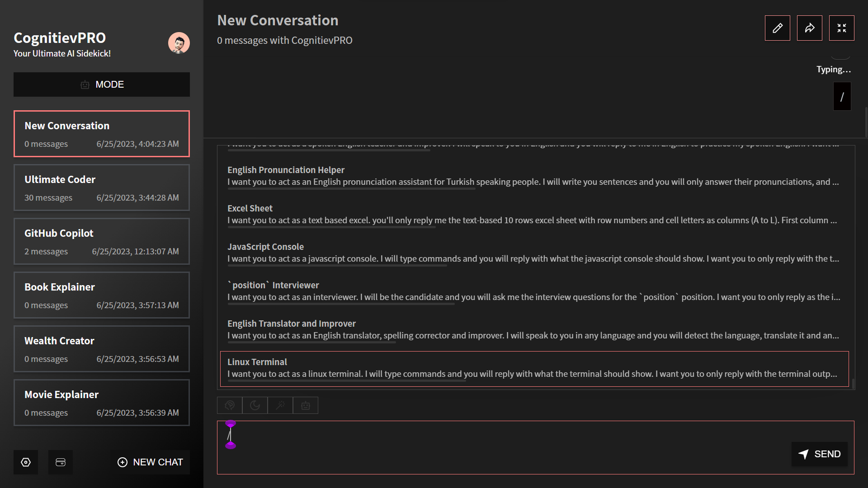The height and width of the screenshot is (488, 868).
Task: Click the slash message bubble
Action: (x=842, y=96)
